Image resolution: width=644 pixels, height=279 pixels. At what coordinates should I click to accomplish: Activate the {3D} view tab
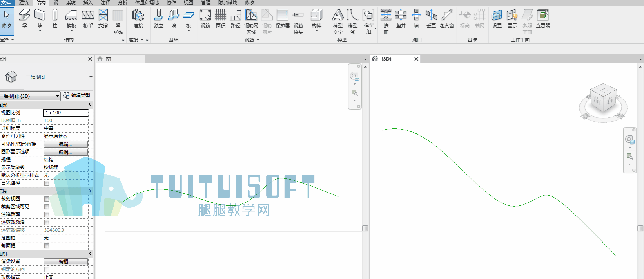tap(386, 59)
